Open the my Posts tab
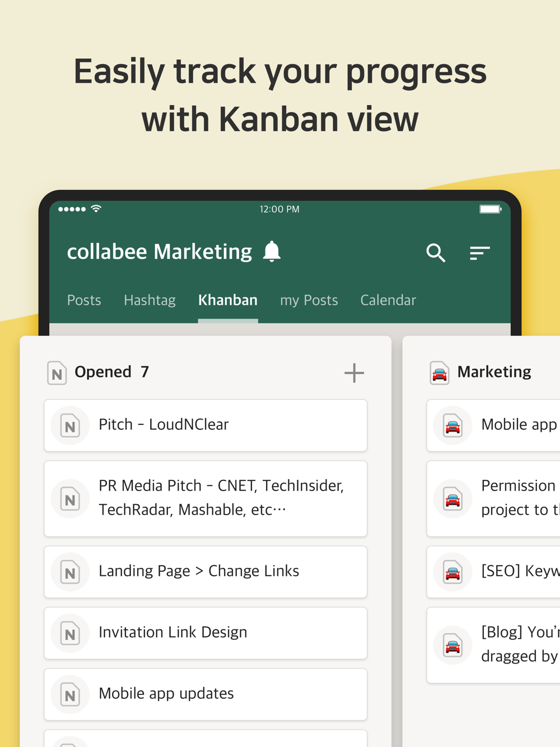Screen dimensions: 560x747 click(309, 301)
